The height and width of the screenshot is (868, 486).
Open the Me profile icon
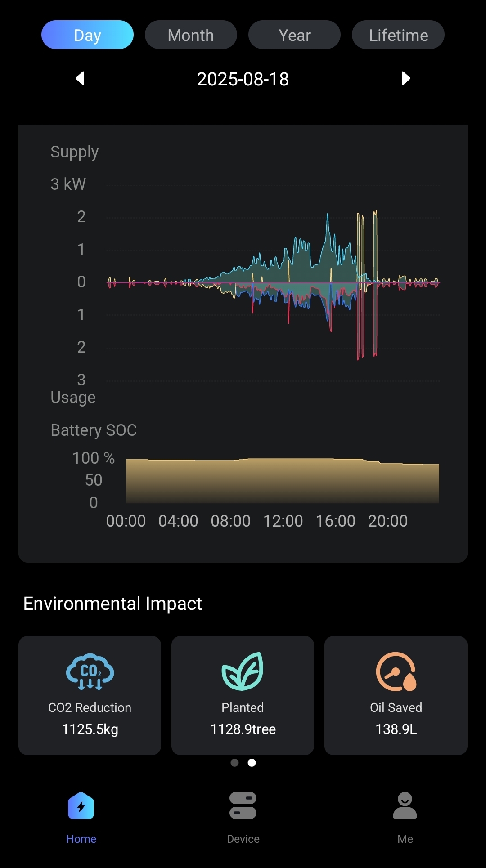tap(405, 805)
